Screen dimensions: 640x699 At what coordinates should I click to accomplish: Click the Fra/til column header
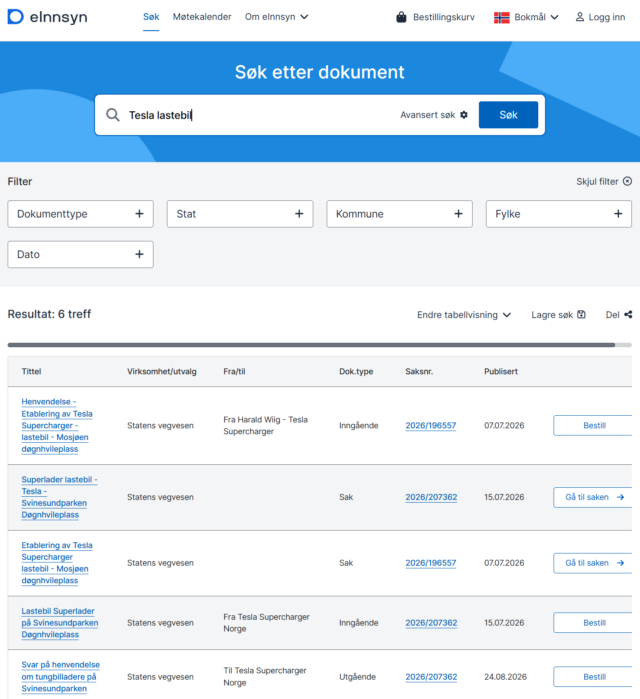coord(234,371)
